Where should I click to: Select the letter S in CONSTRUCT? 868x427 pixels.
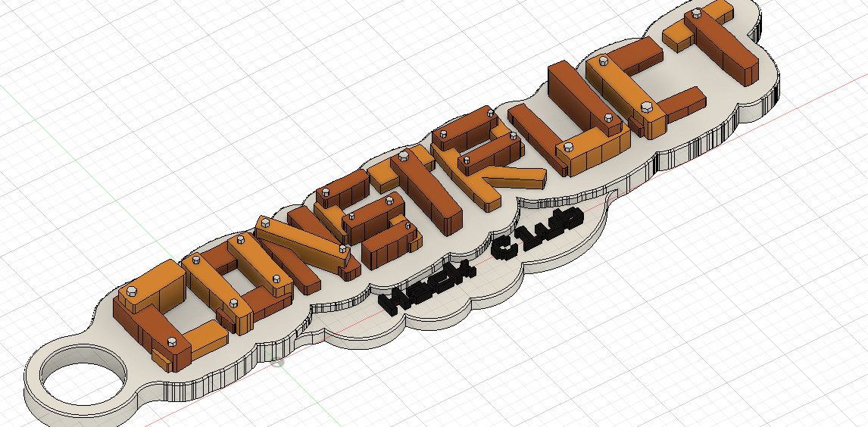[x=370, y=220]
